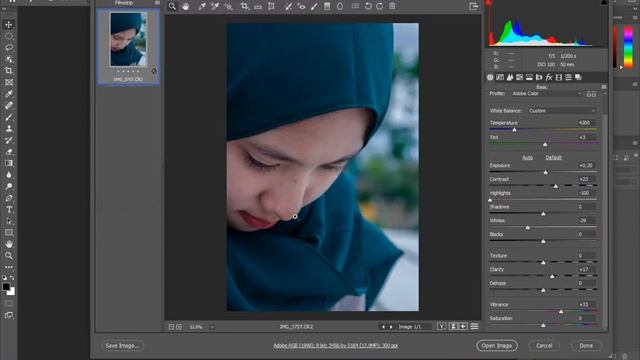Select Photoshop Move tool in left toolbar

(9, 24)
